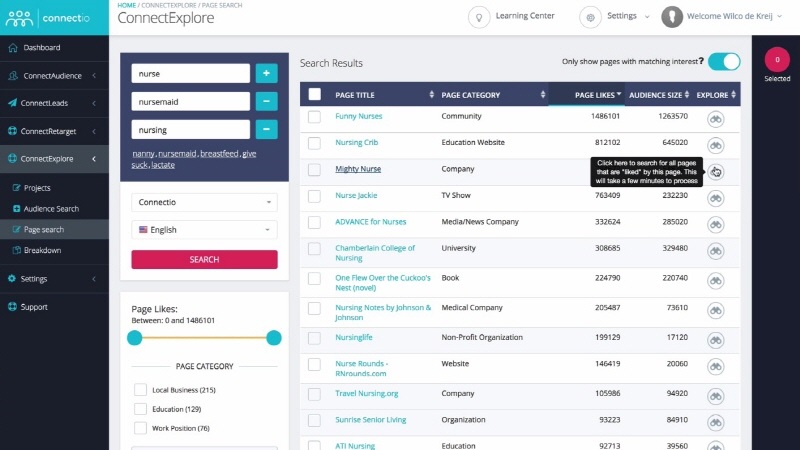
Task: Explore pages liked by Funny Nurses
Action: click(716, 119)
